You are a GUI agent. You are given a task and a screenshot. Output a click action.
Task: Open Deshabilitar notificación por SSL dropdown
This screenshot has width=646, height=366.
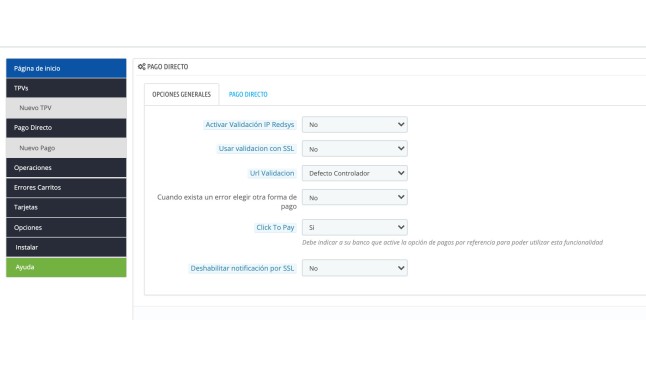click(x=355, y=268)
